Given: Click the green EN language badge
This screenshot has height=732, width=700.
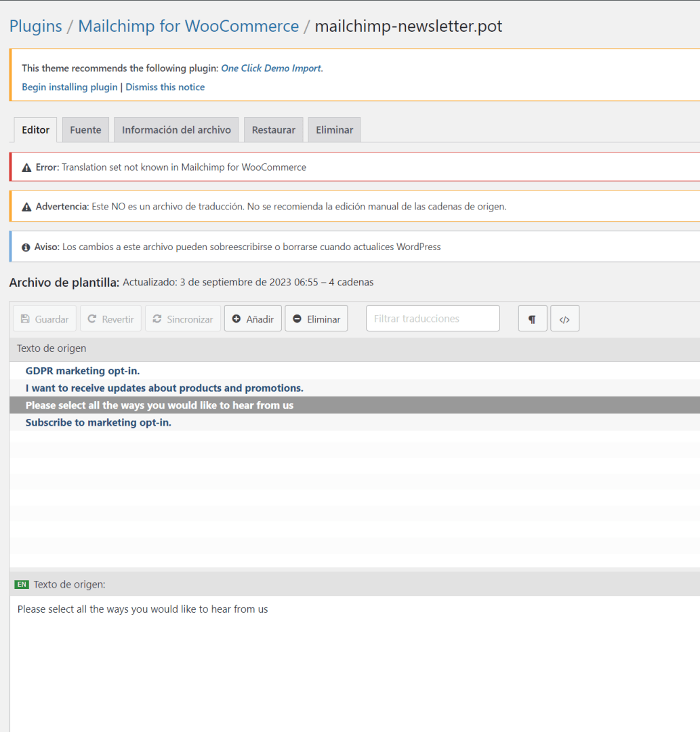Looking at the screenshot, I should click(x=22, y=584).
